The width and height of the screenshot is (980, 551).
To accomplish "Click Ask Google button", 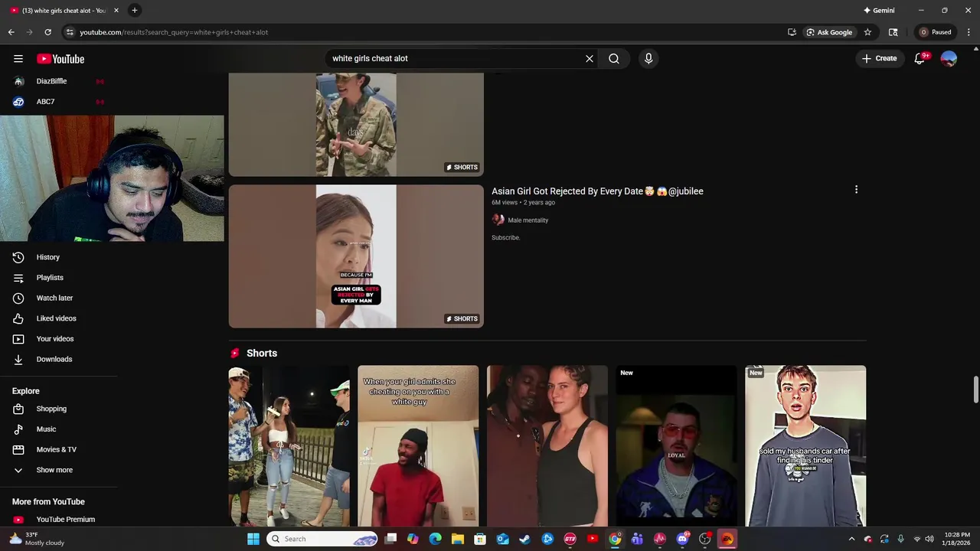I will pyautogui.click(x=829, y=32).
